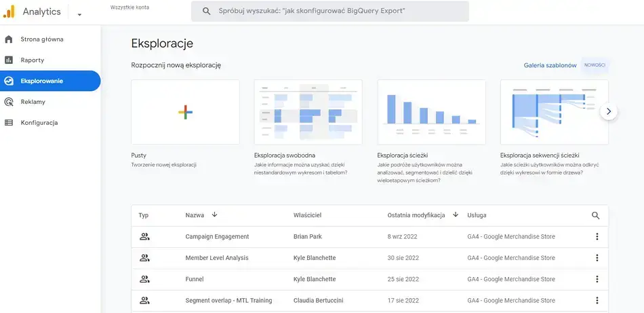Screen dimensions: 644x313
Task: Open Strona główna in sidebar
Action: (x=42, y=39)
